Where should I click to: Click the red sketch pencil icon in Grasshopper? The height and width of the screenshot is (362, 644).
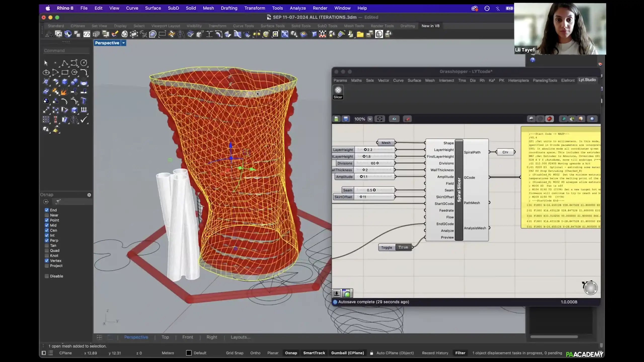407,119
